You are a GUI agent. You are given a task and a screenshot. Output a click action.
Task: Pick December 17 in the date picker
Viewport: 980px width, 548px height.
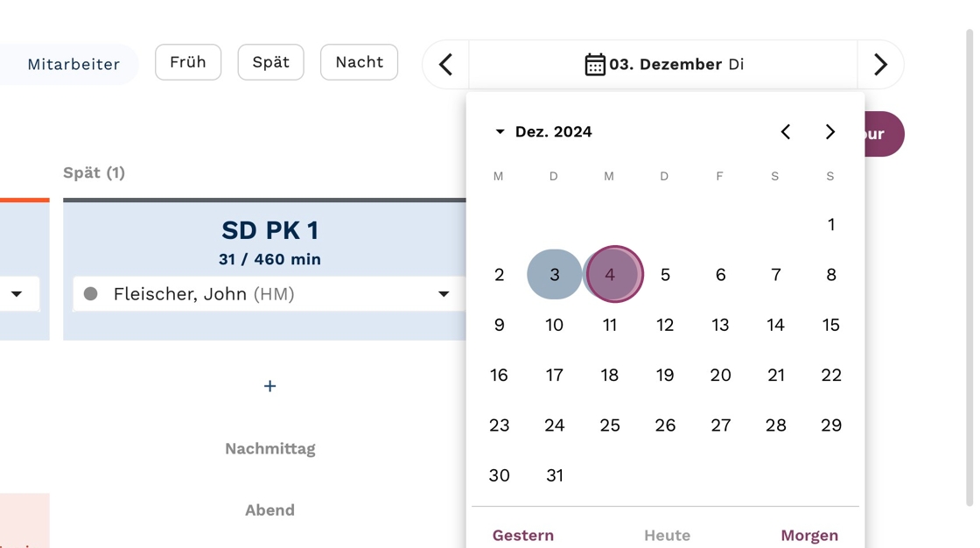[555, 375]
